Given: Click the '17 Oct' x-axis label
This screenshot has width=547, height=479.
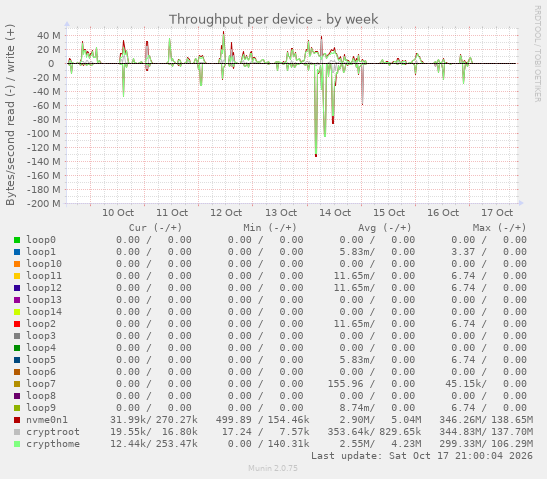Looking at the screenshot, I should tap(497, 212).
